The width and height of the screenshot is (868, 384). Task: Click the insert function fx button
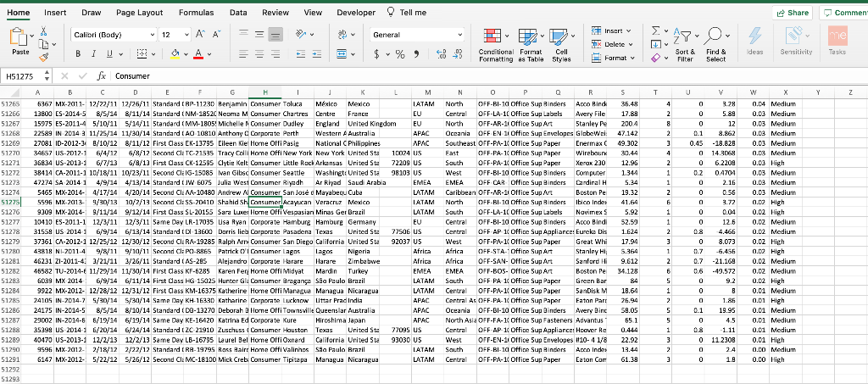(101, 75)
